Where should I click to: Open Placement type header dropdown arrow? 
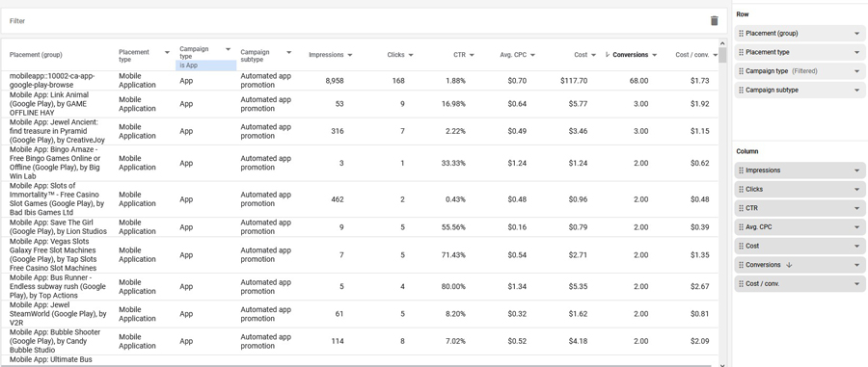(x=167, y=53)
